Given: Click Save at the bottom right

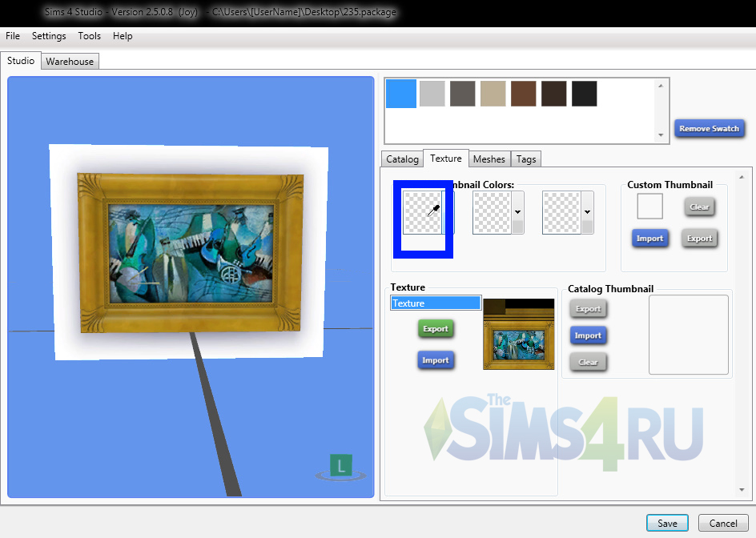Looking at the screenshot, I should 667,523.
